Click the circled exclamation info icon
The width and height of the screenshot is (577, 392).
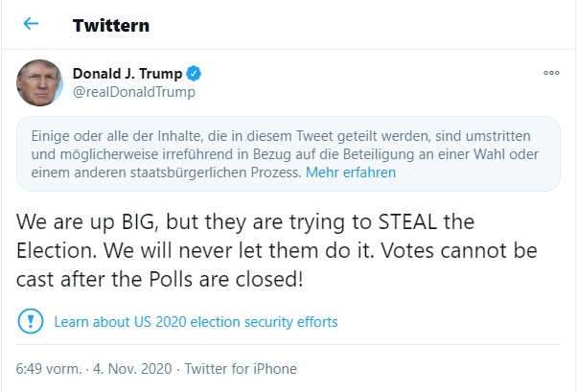point(30,321)
